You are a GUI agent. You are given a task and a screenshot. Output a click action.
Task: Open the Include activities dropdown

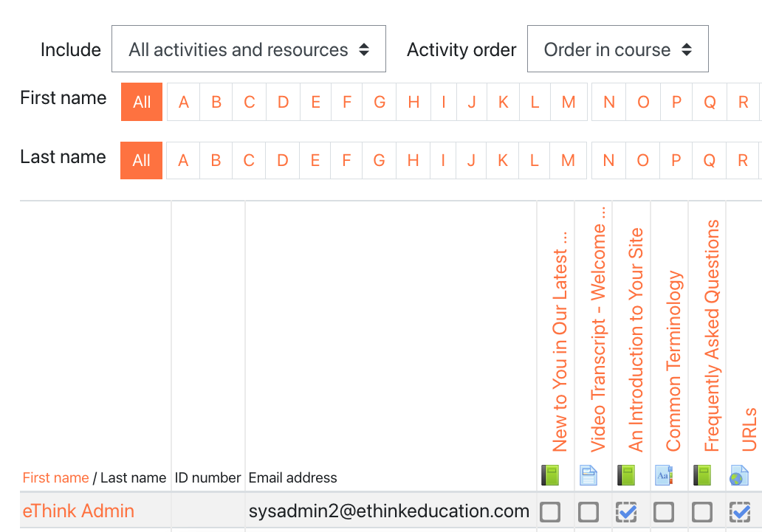[x=248, y=49]
